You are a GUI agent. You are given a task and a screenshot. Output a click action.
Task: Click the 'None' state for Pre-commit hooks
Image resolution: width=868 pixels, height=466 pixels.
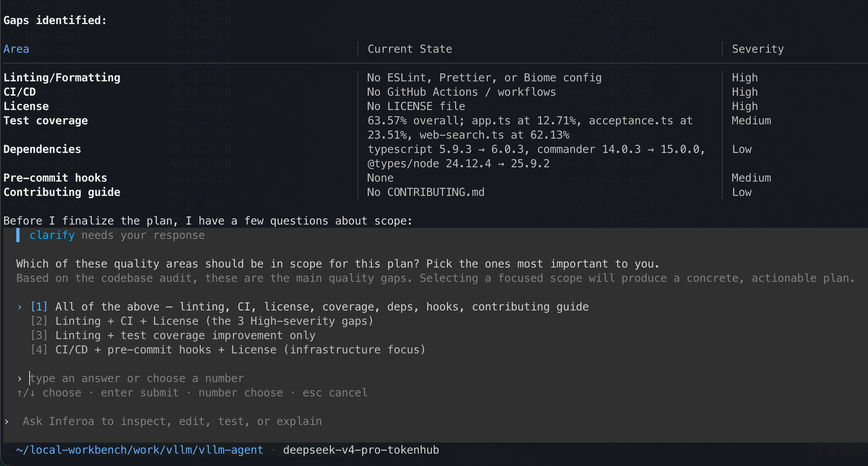pyautogui.click(x=380, y=178)
